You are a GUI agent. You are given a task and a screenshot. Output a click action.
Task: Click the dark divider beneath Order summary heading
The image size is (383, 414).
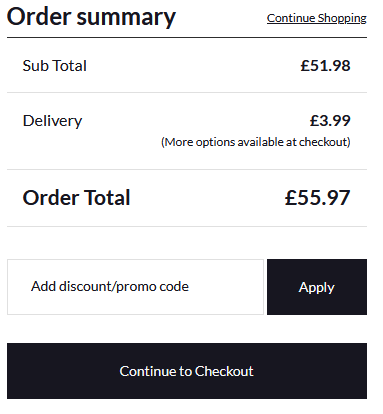pyautogui.click(x=187, y=37)
